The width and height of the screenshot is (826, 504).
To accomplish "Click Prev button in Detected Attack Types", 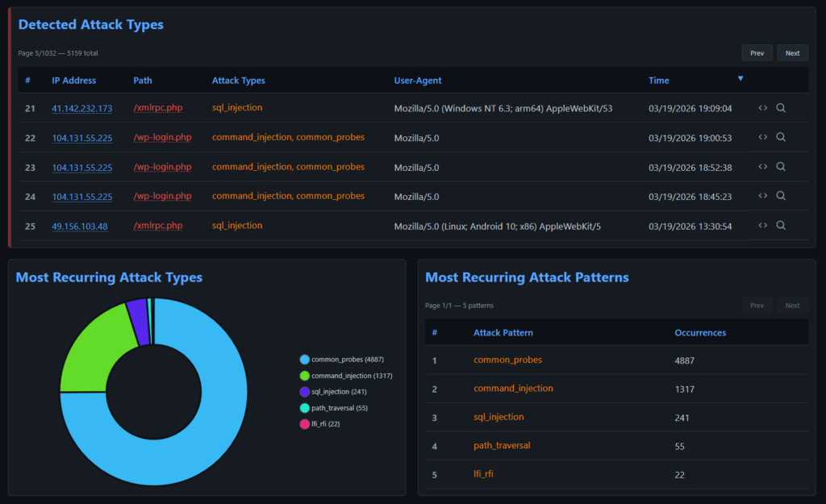I will pos(757,53).
